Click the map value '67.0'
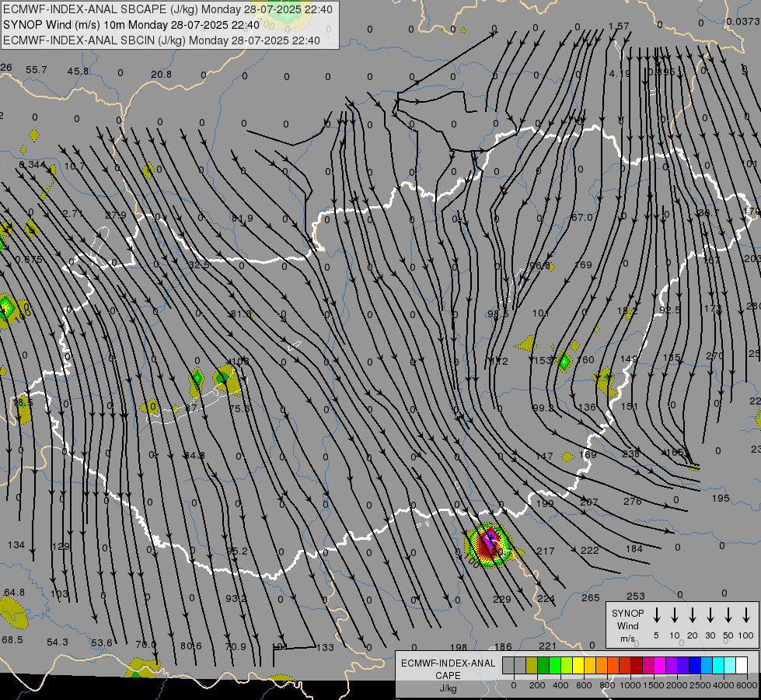This screenshot has width=761, height=700. (x=582, y=217)
